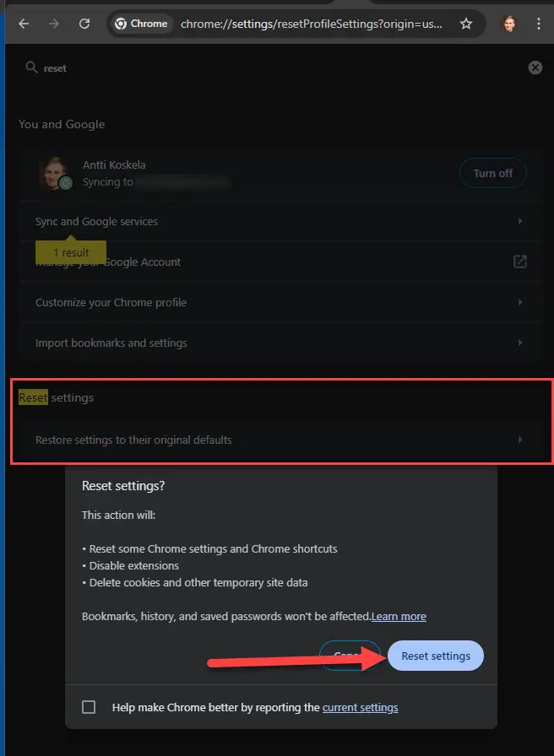This screenshot has width=554, height=756.
Task: Expand Customize your Chrome profile row
Action: tap(282, 302)
